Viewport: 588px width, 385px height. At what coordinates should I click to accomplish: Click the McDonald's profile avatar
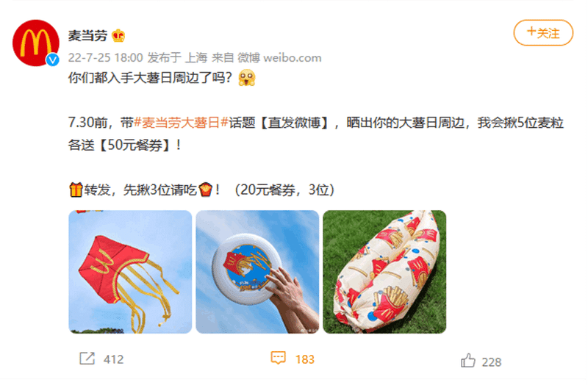35,43
